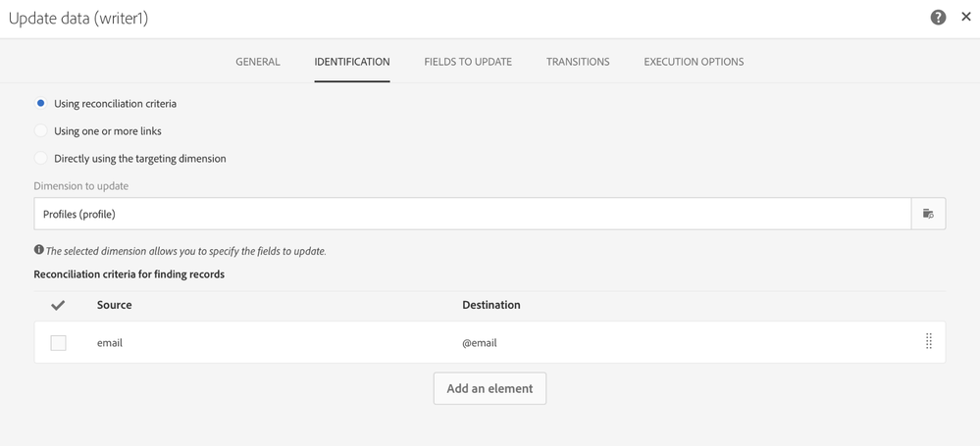Switch to the General tab

click(257, 62)
